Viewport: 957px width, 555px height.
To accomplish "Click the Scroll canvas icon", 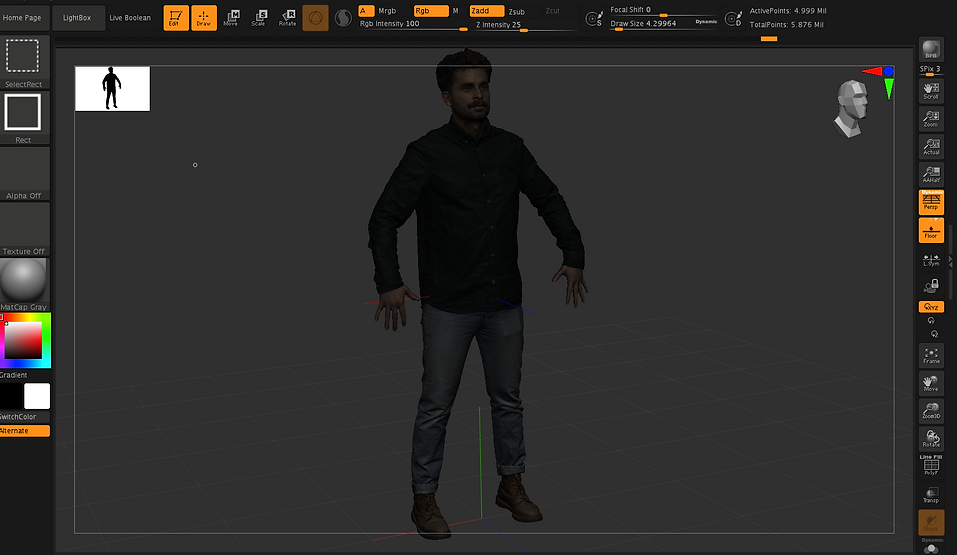I will pos(931,90).
